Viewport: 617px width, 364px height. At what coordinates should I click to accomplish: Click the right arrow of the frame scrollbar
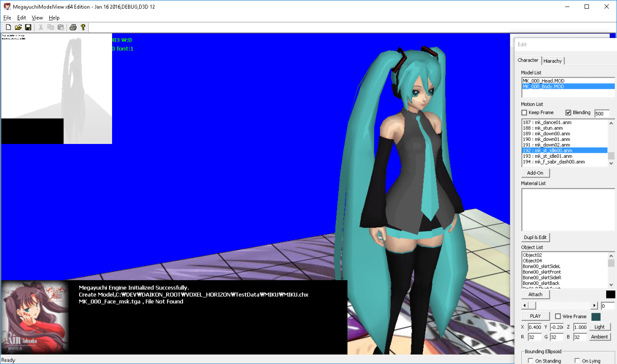tap(594, 305)
